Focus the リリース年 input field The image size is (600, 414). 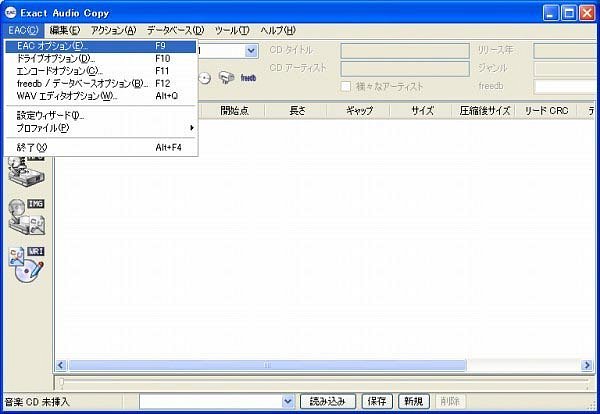566,51
